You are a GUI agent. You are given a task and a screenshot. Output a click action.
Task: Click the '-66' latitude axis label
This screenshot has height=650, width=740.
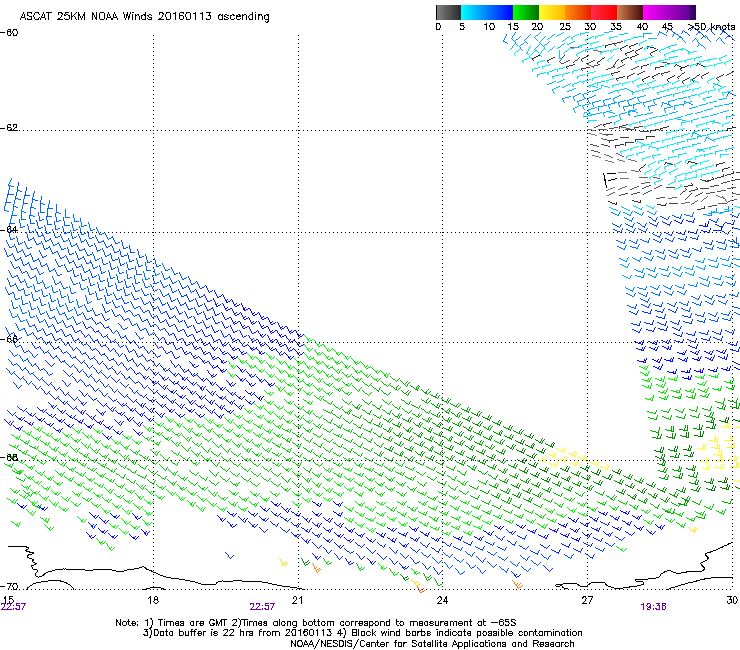[x=9, y=339]
